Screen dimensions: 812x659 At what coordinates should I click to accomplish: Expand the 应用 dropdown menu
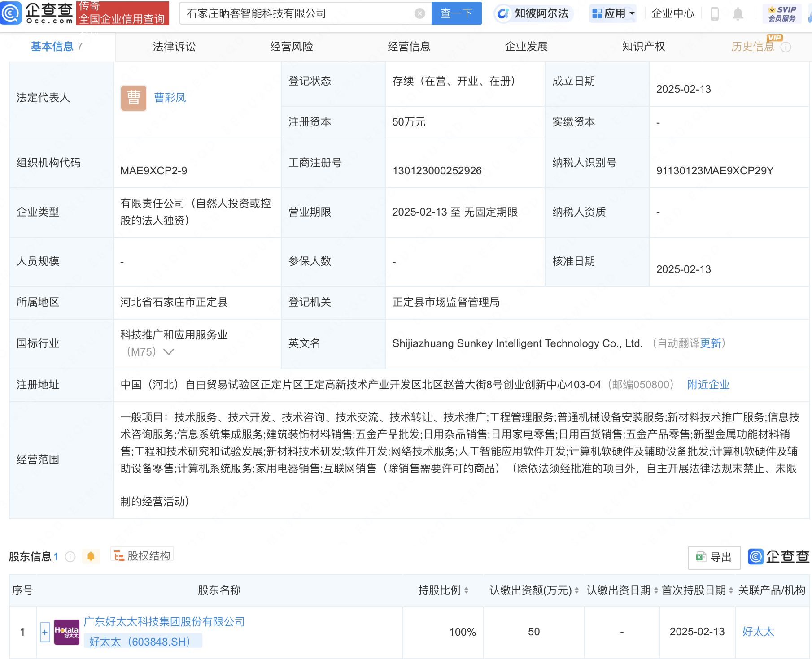[x=613, y=13]
